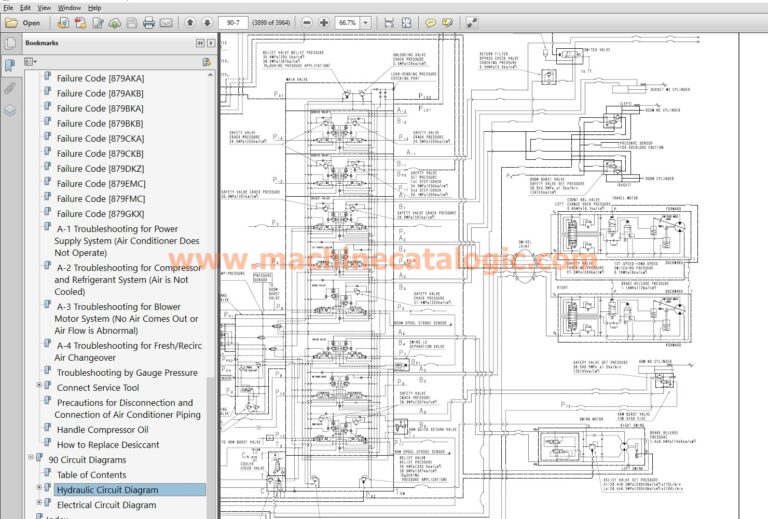Toggle read mode expand arrows icon

[x=471, y=23]
